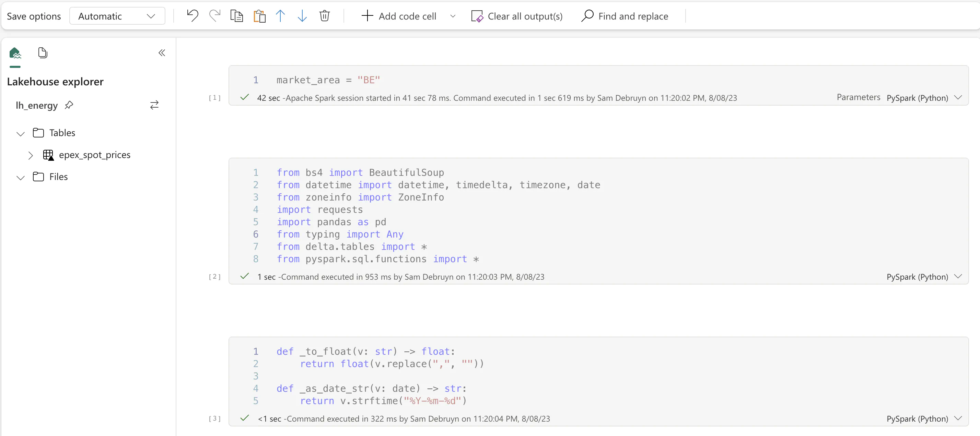980x436 pixels.
Task: Move the selected cell up
Action: [280, 15]
